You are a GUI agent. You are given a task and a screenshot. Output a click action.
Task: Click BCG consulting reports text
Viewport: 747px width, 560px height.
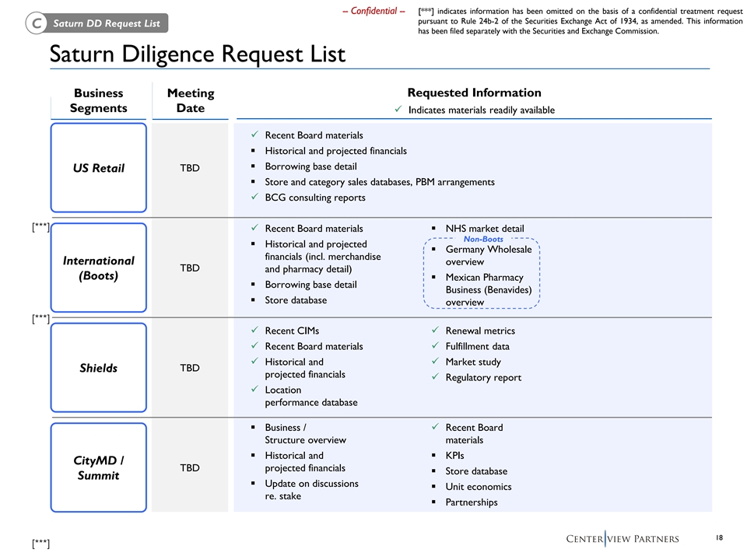click(x=315, y=197)
